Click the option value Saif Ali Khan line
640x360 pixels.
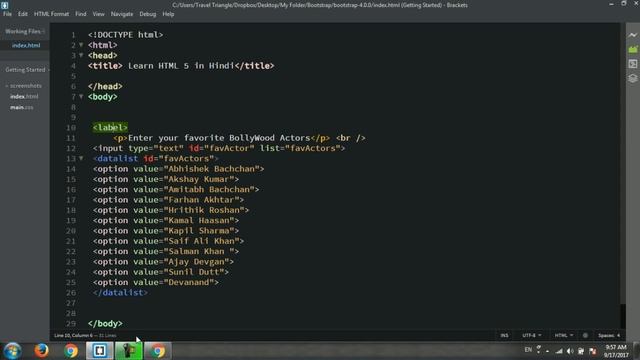pos(168,241)
